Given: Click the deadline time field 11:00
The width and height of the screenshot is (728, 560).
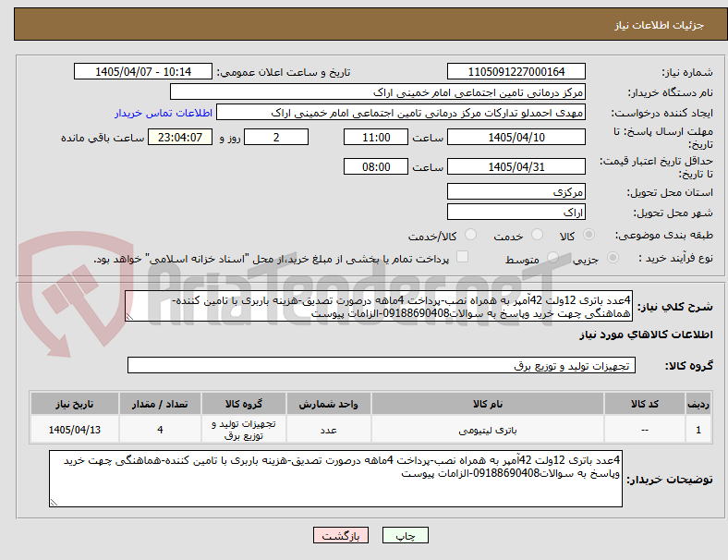Looking at the screenshot, I should click(x=376, y=137).
